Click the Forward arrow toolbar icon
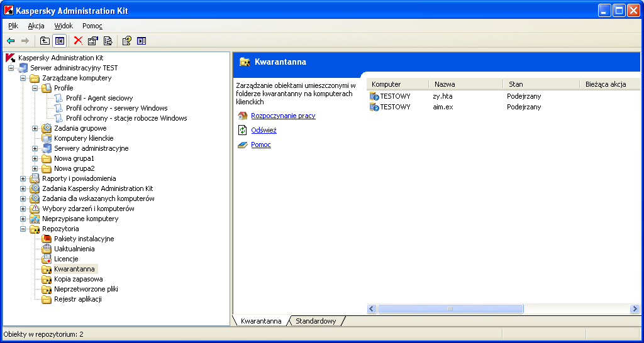644x343 pixels. (25, 41)
